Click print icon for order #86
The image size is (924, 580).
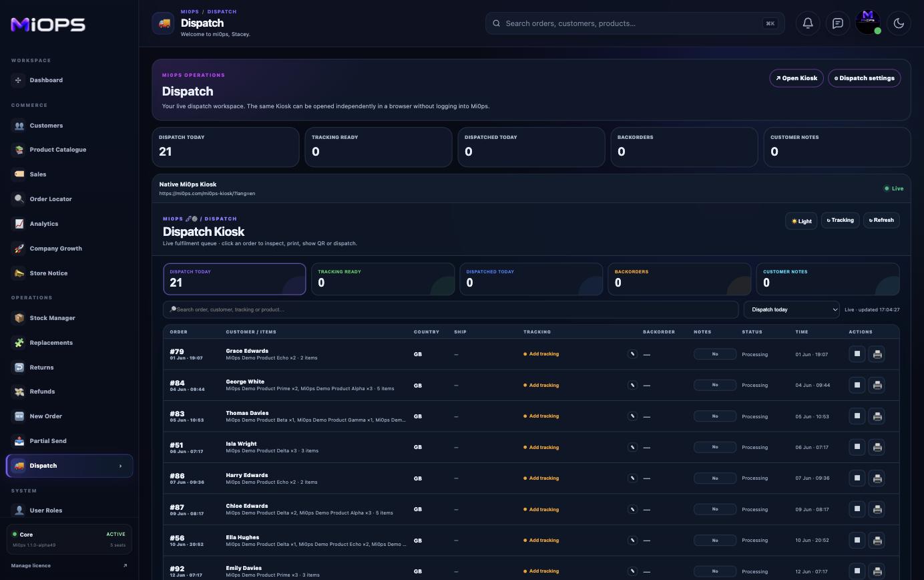tap(877, 478)
